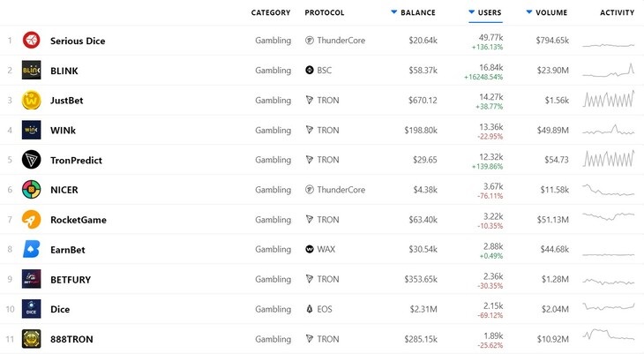Screen dimensions: 644x354
Task: View the BLINK activity sparkline chart
Action: [608, 71]
